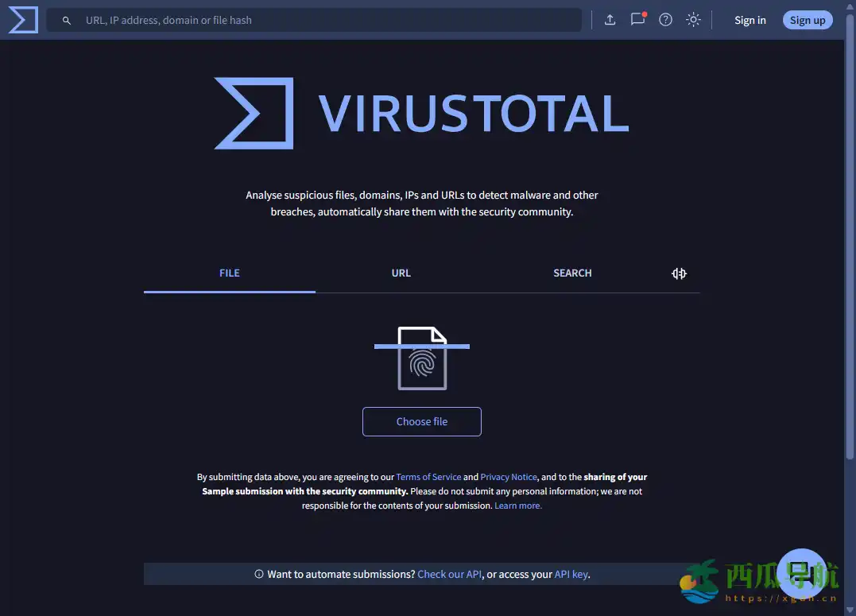The height and width of the screenshot is (616, 856).
Task: Click the upload icon in the top toolbar
Action: pyautogui.click(x=610, y=19)
